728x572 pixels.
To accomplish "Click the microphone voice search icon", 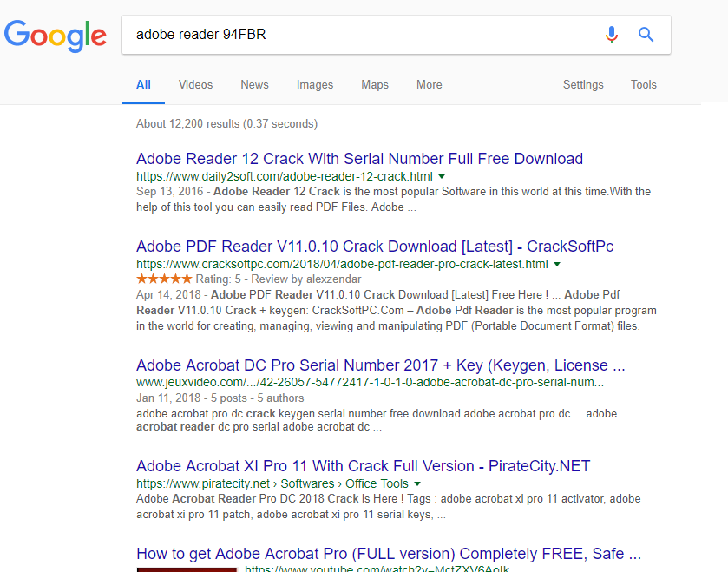I will (612, 35).
